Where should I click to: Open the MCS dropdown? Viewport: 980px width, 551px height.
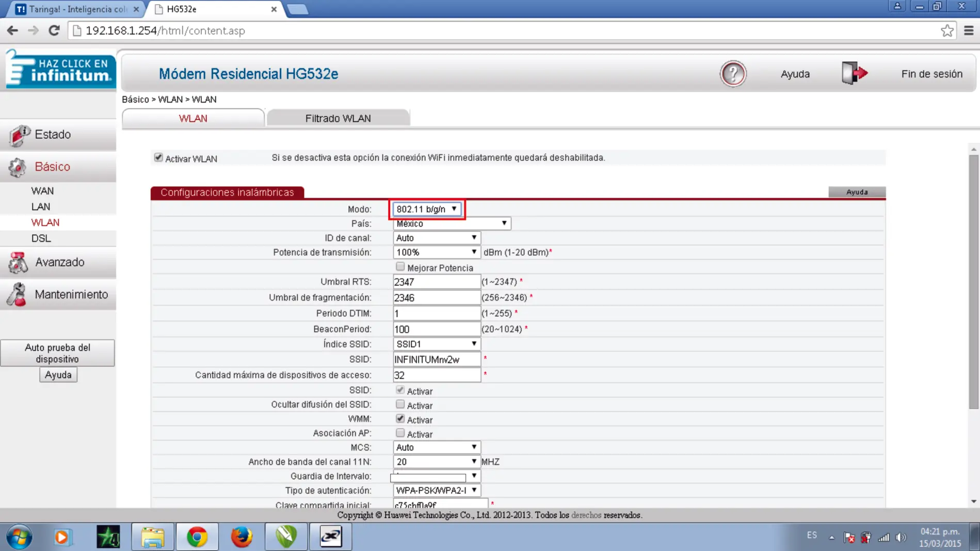tap(437, 447)
